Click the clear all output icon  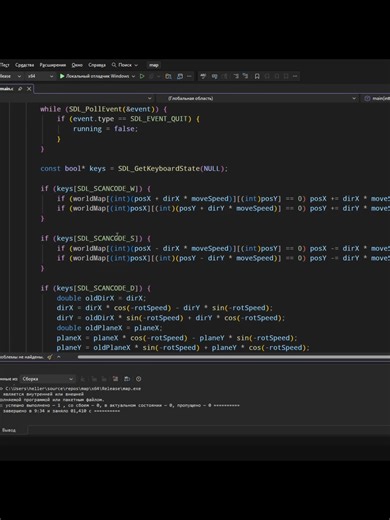(115, 379)
